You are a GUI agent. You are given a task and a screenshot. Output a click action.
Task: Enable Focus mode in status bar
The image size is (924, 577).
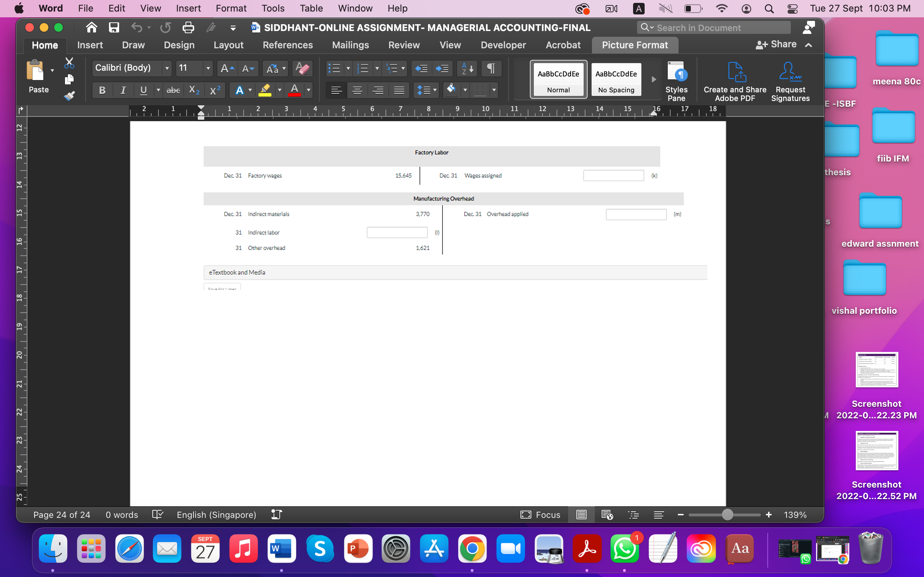click(540, 514)
